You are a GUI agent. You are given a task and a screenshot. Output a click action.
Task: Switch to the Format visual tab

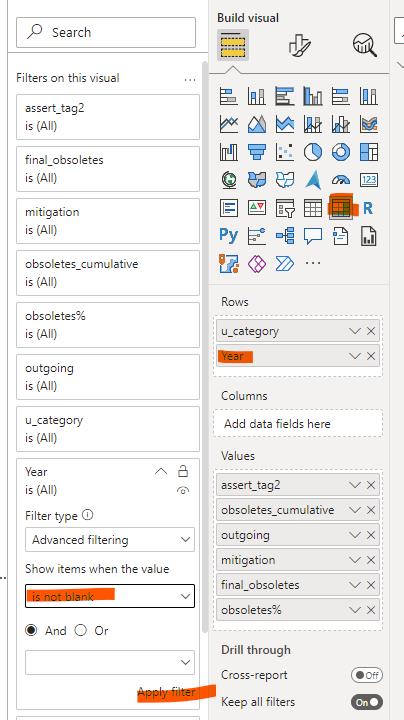pos(300,45)
